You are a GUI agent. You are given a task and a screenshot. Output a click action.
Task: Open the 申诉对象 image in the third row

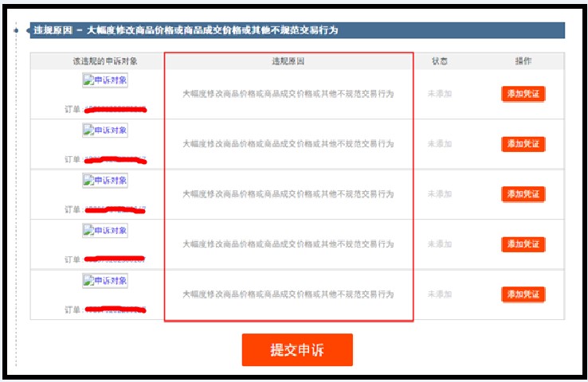[x=105, y=181]
